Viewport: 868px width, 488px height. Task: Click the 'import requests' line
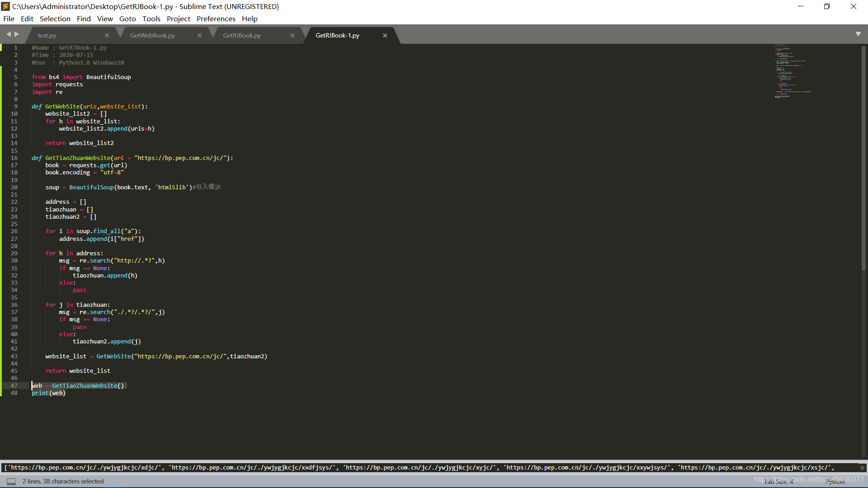click(57, 84)
